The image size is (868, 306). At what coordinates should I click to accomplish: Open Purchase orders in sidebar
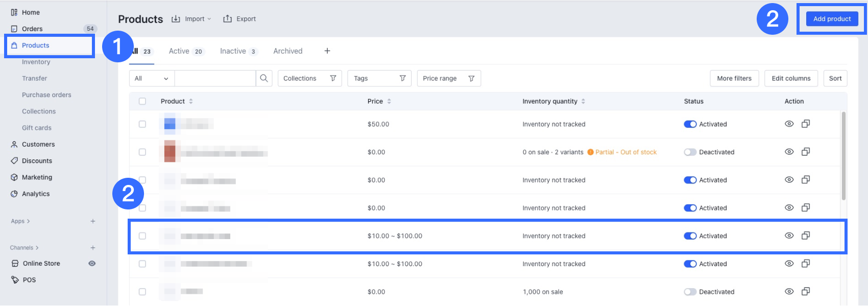point(46,95)
